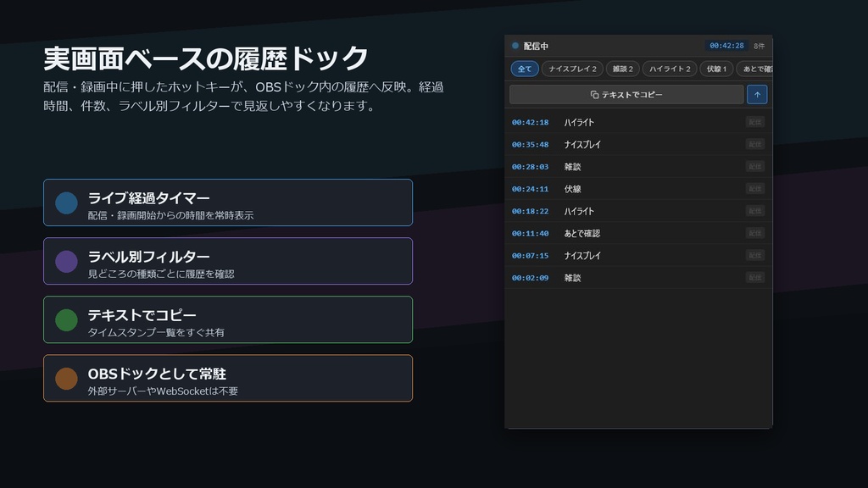The image size is (868, 488).
Task: Select the 全て filter chip
Action: [524, 69]
